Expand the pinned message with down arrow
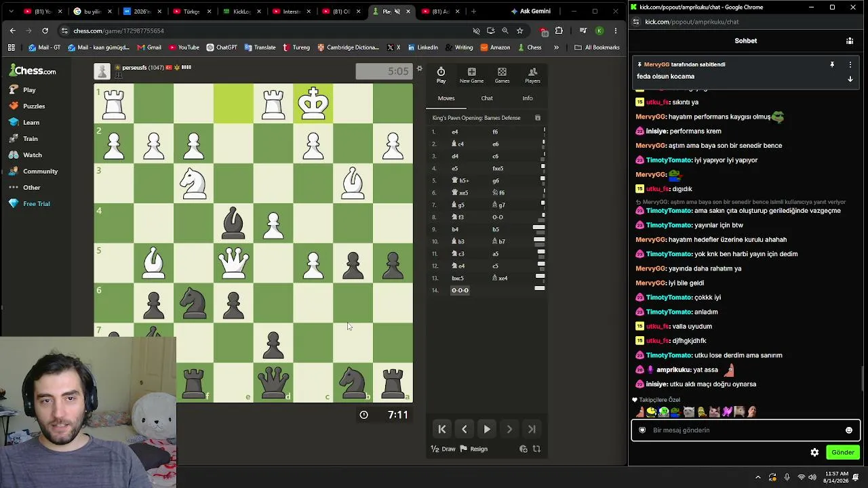 850,79
